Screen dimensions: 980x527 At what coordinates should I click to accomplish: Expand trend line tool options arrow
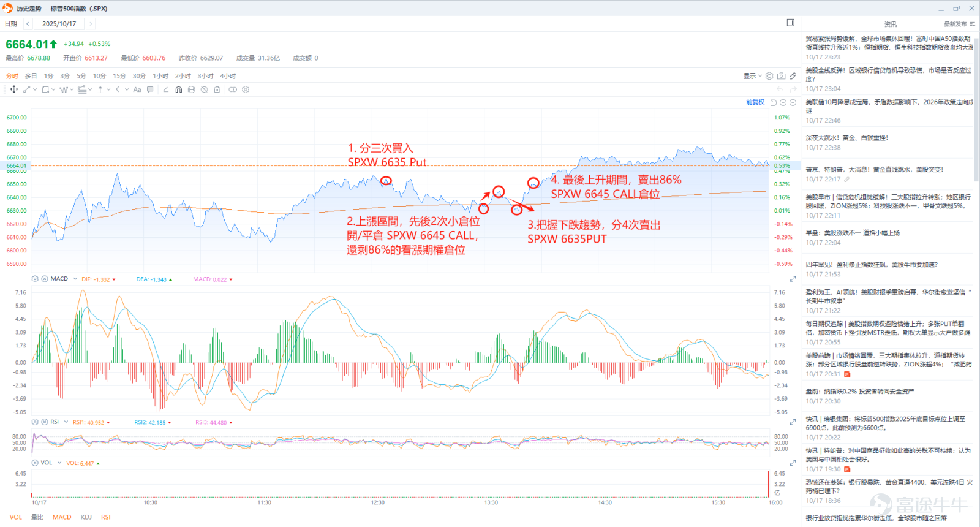pos(35,89)
